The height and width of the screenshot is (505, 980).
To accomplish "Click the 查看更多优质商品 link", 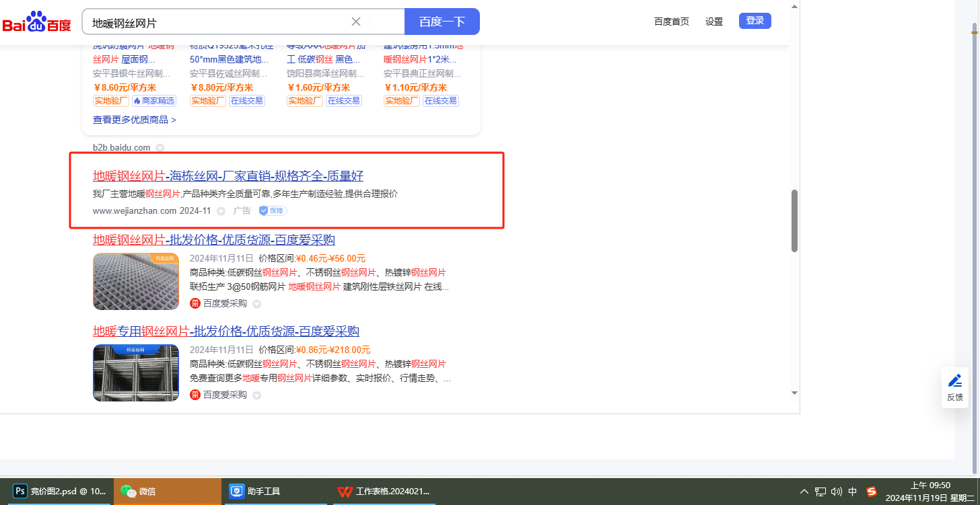I will click(x=134, y=120).
